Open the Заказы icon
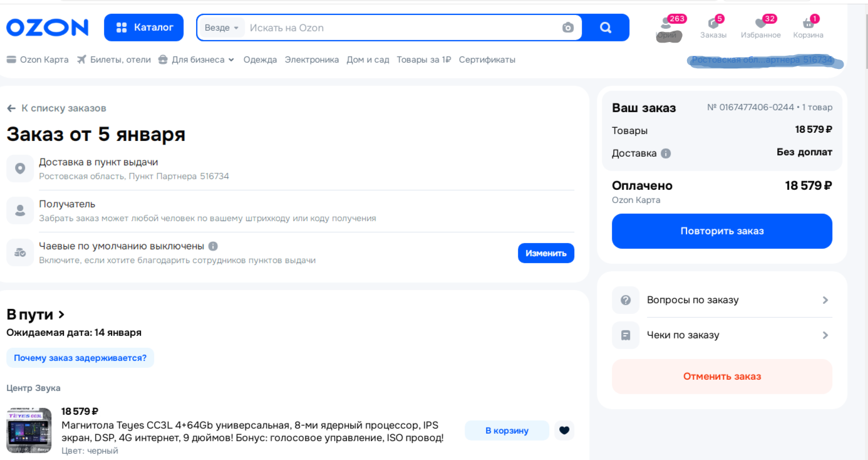The width and height of the screenshot is (868, 460). click(x=713, y=28)
